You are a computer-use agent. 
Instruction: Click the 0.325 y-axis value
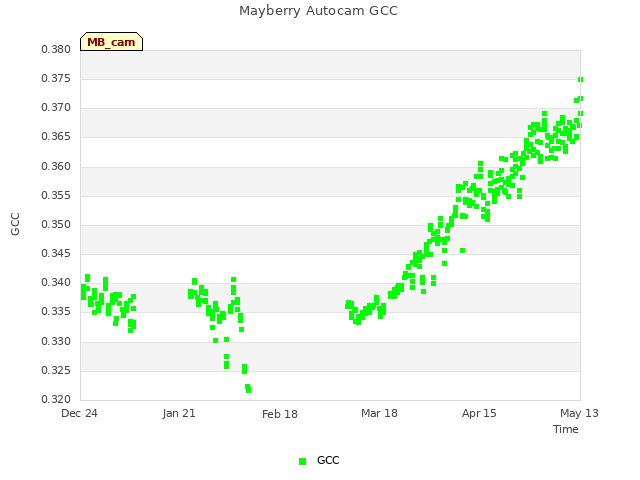pos(56,370)
